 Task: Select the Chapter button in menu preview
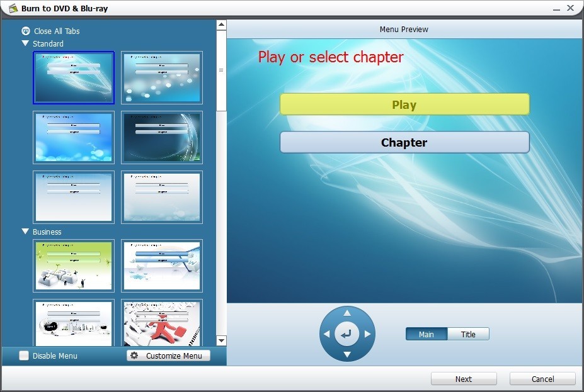tap(404, 142)
